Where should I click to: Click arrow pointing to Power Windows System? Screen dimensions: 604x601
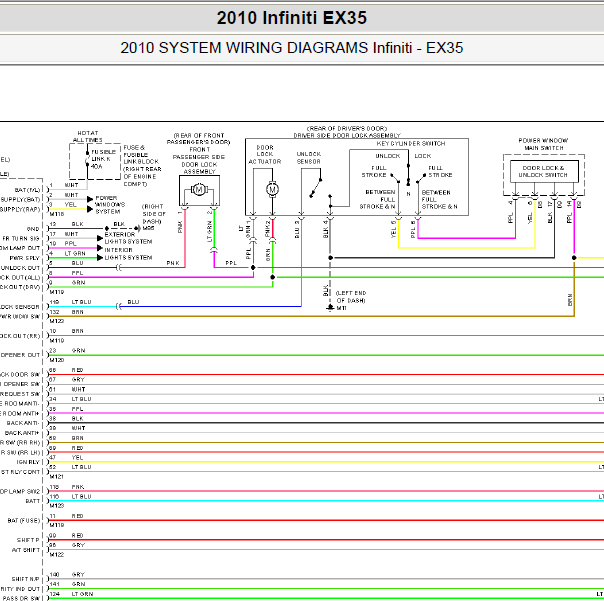(90, 204)
